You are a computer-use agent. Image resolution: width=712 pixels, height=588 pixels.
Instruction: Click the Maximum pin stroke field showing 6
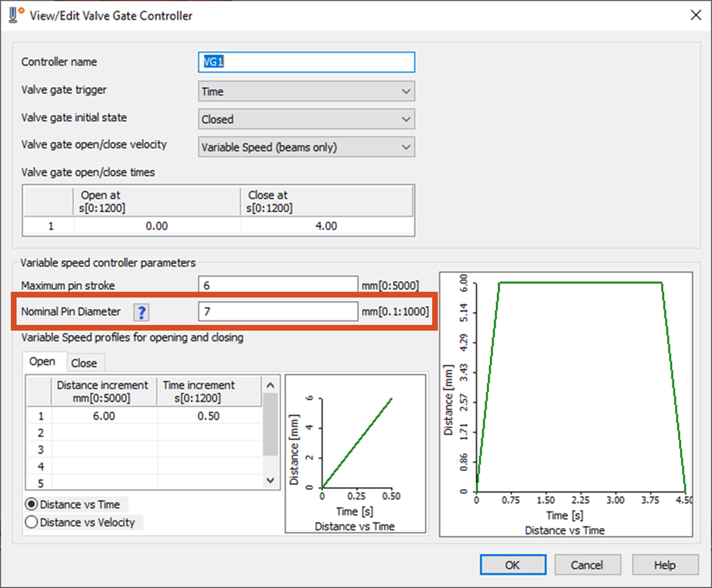click(x=277, y=284)
